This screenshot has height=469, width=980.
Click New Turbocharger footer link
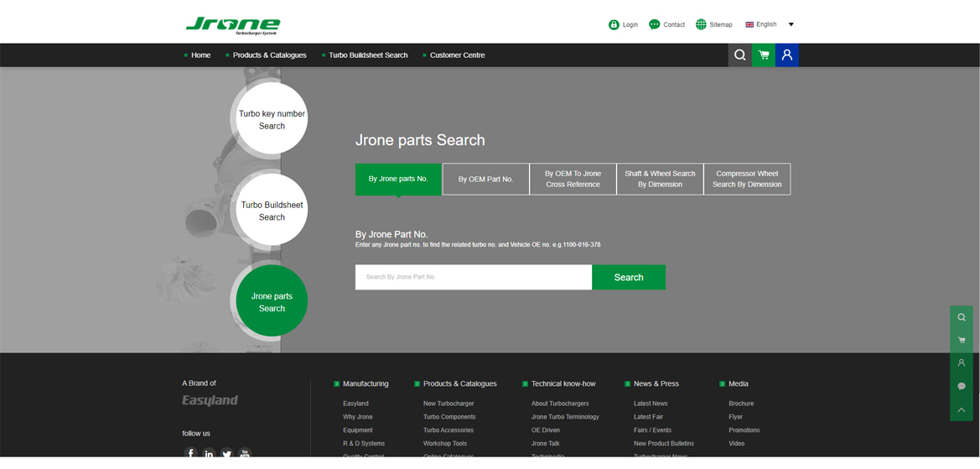tap(449, 404)
